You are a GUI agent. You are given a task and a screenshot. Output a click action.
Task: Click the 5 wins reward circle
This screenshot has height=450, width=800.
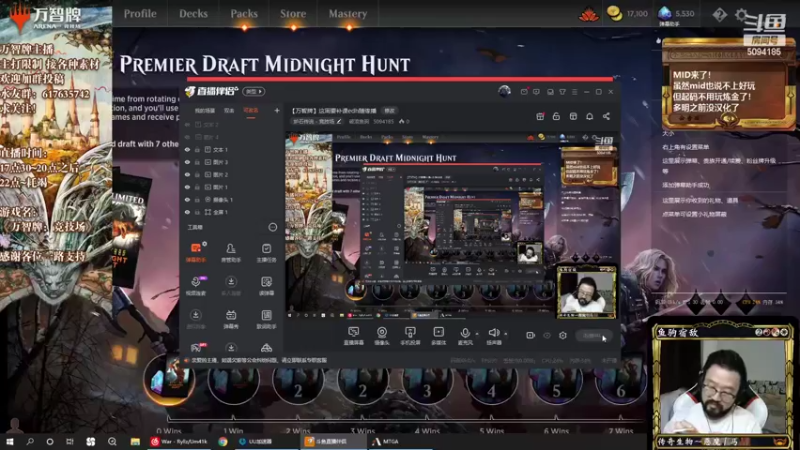[x=556, y=380]
